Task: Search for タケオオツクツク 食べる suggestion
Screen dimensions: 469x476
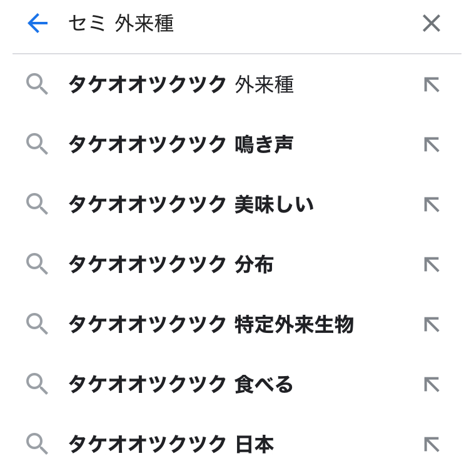Action: point(180,384)
